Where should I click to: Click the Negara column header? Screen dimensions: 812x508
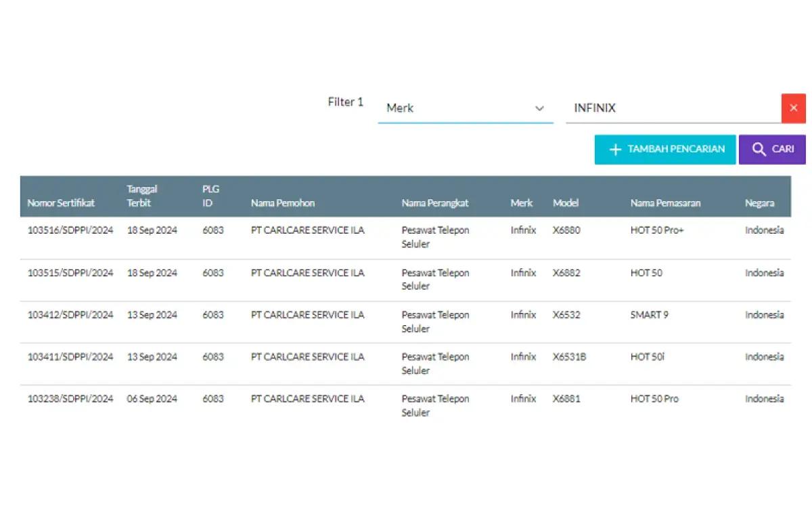(x=760, y=203)
